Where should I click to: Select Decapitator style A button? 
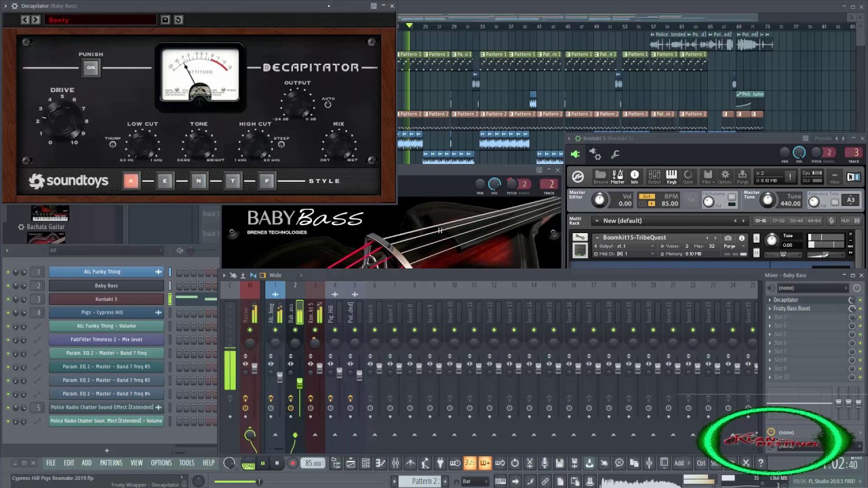pyautogui.click(x=131, y=181)
